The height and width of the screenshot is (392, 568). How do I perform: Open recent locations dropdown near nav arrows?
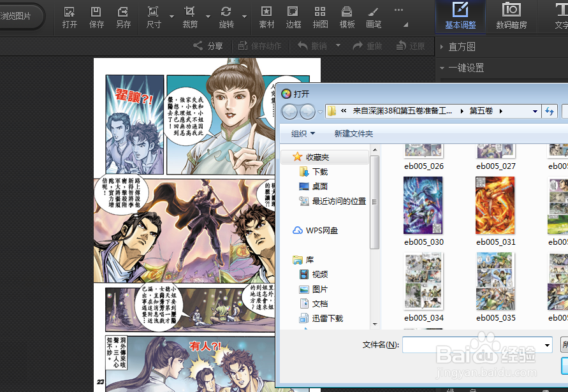pos(320,112)
